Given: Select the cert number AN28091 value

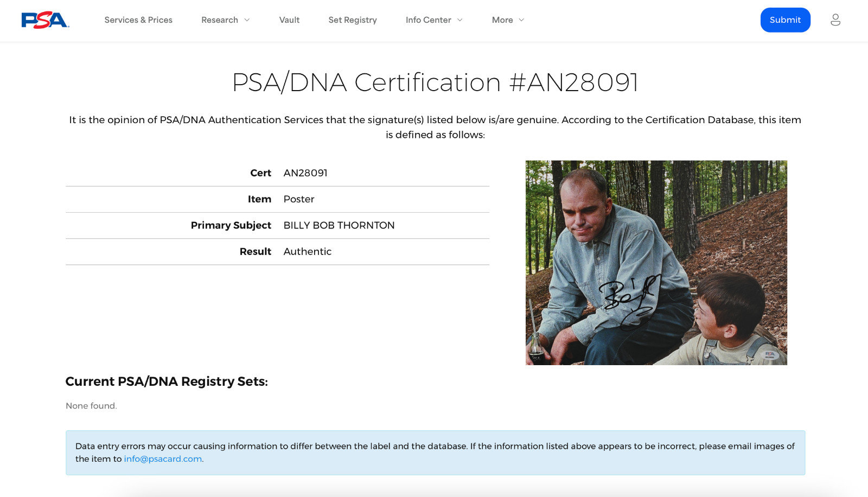Looking at the screenshot, I should [x=305, y=173].
